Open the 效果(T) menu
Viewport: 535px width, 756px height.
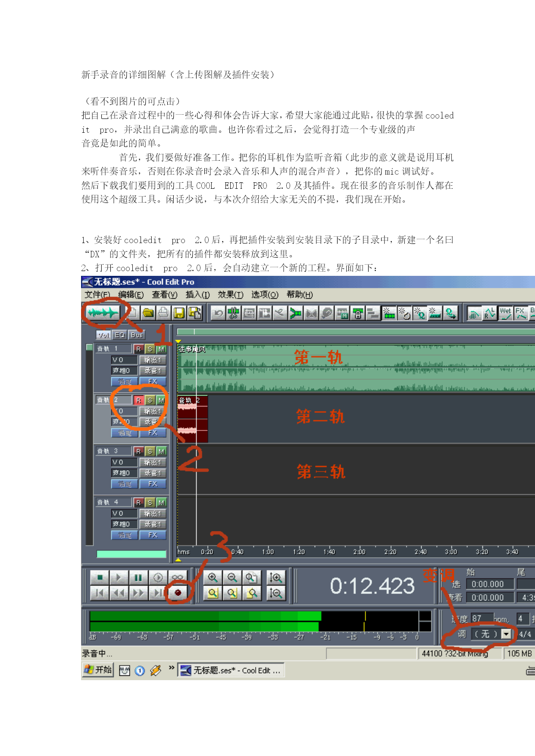click(231, 295)
